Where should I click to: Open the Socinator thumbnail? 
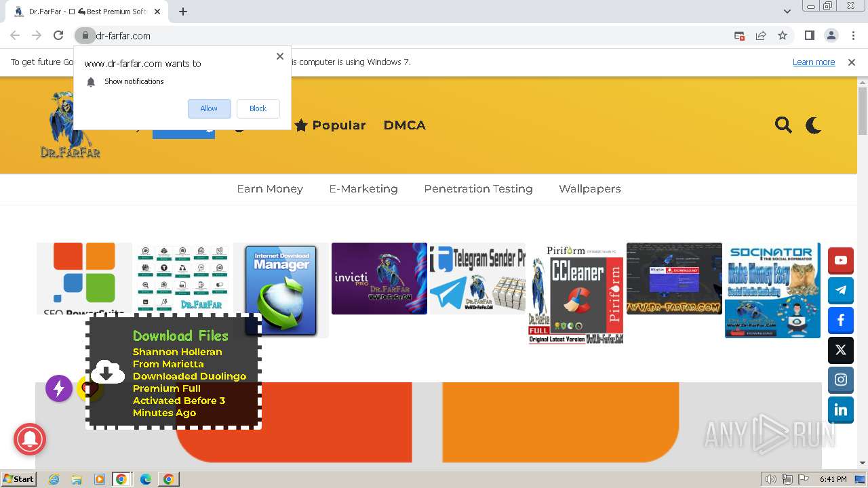click(x=772, y=290)
